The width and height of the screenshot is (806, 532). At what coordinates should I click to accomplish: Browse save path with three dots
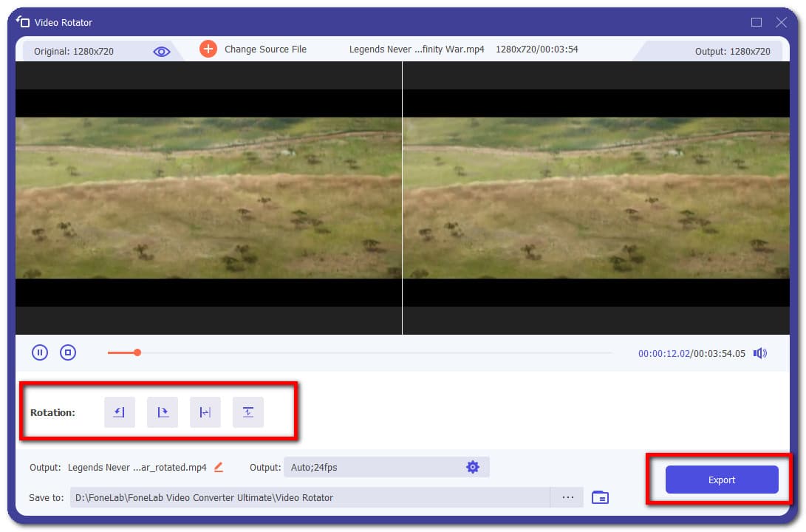(x=567, y=497)
